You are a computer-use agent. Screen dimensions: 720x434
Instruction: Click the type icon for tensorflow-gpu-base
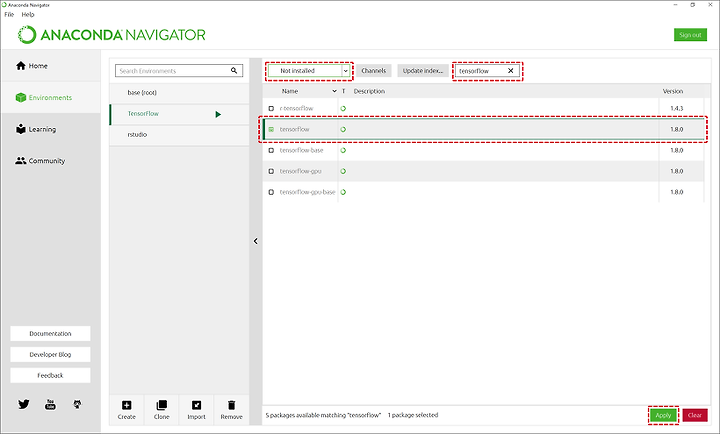[343, 192]
